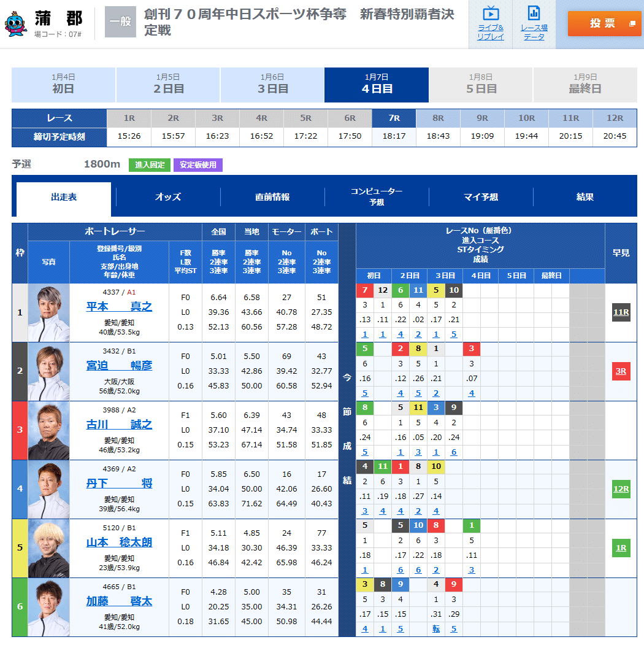Select the 3日目 day tab
644x645 pixels.
click(x=272, y=85)
